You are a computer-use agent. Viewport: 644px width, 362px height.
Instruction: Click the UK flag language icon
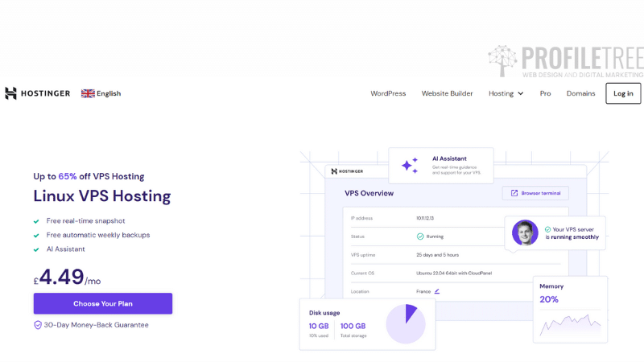88,93
